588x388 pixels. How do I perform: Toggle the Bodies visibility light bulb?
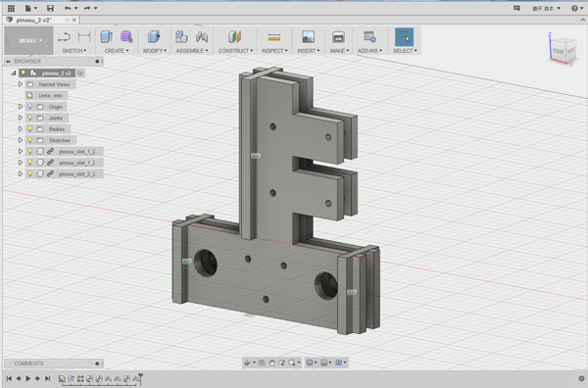click(30, 129)
